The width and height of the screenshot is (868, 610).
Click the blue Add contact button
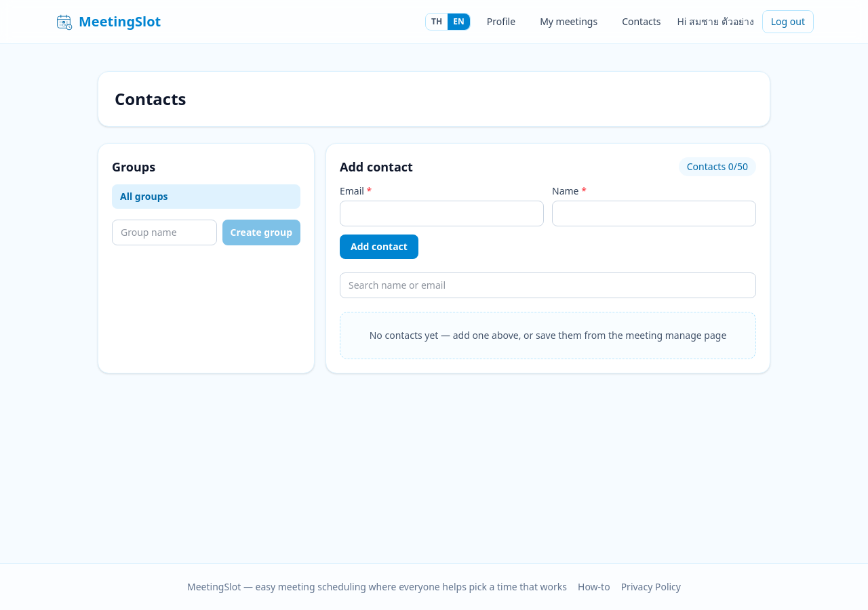(379, 247)
